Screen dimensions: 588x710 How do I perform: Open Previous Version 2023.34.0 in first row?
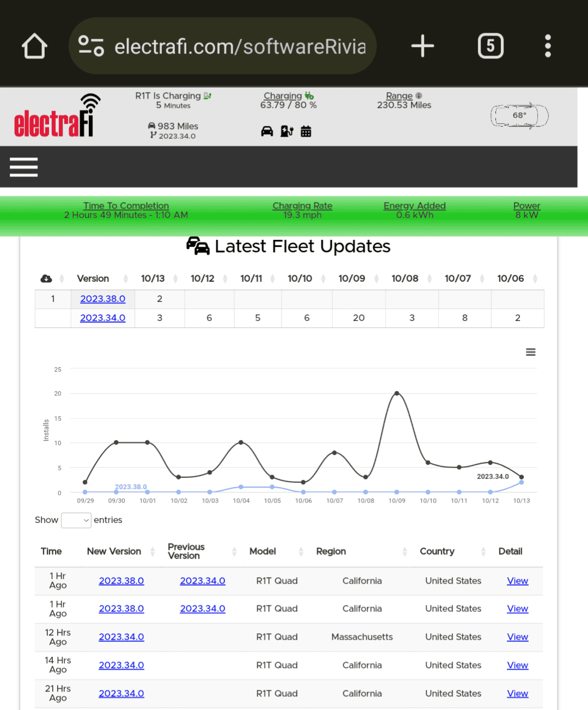tap(202, 581)
